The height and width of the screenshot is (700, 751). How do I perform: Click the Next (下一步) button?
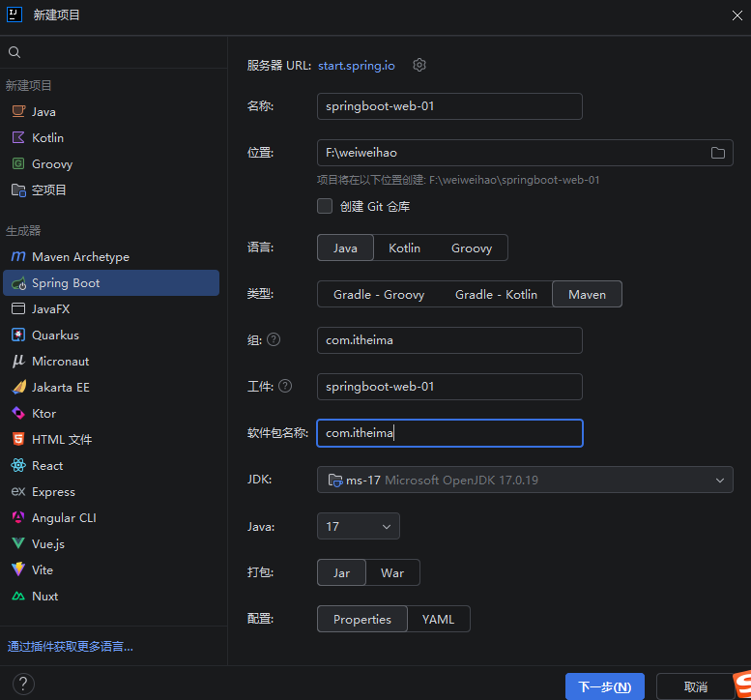point(605,686)
